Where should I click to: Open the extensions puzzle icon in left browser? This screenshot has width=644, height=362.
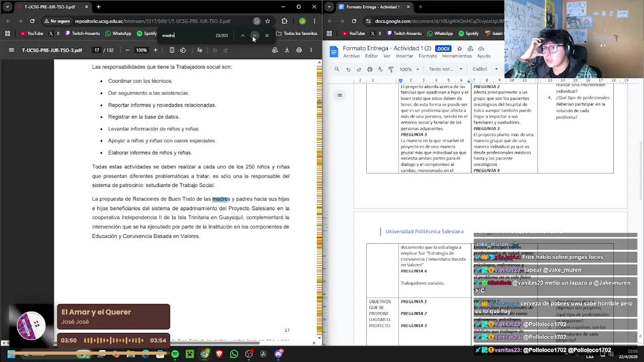(285, 21)
